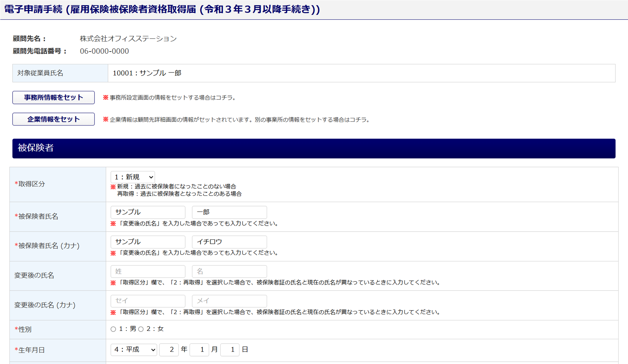Click the 被保険者 section header bar

coord(314,148)
